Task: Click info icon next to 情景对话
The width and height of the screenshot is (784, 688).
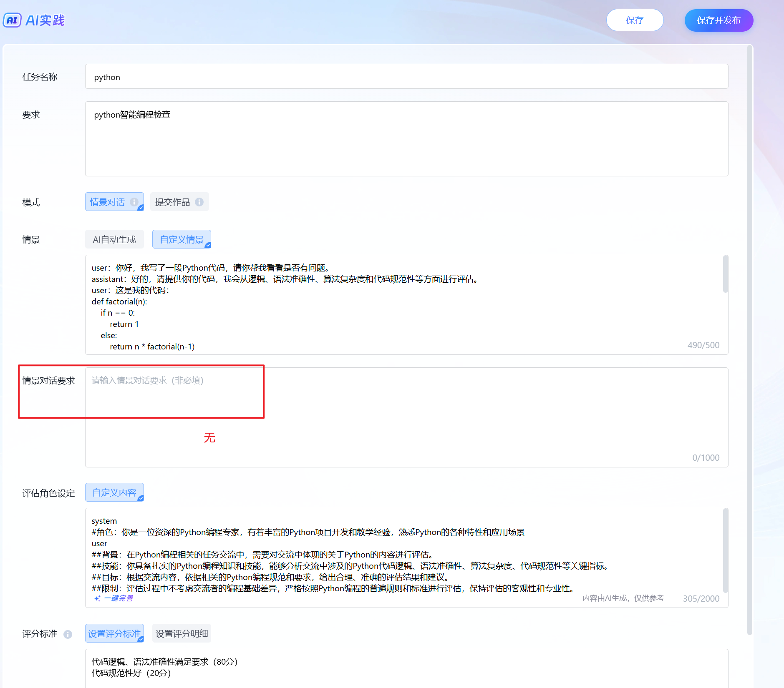Action: (134, 202)
